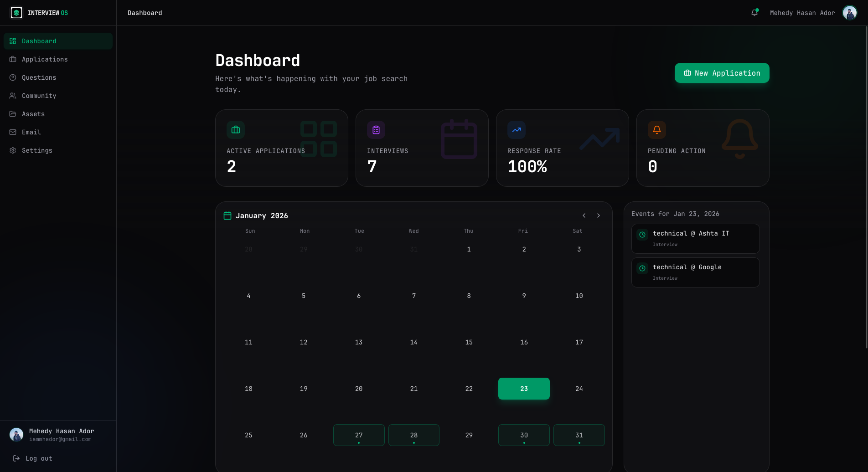The width and height of the screenshot is (868, 472).
Task: Click Dashboard in the top breadcrumb bar
Action: click(145, 13)
